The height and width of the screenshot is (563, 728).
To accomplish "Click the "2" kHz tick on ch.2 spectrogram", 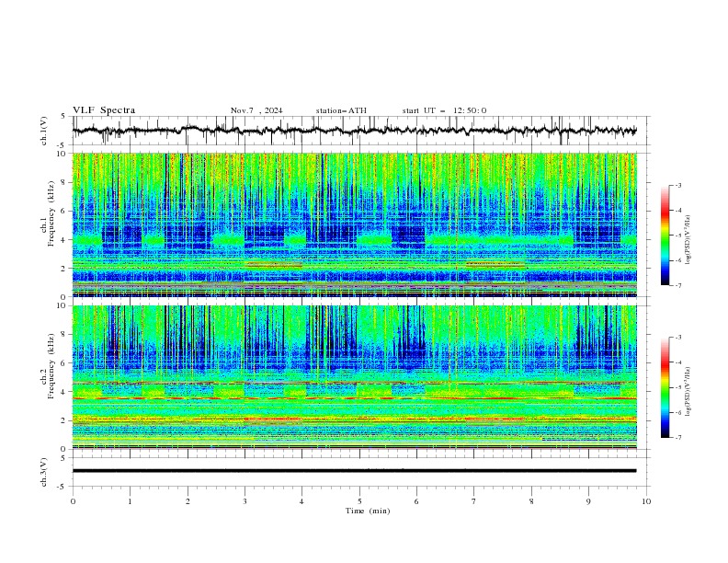I will pos(65,420).
